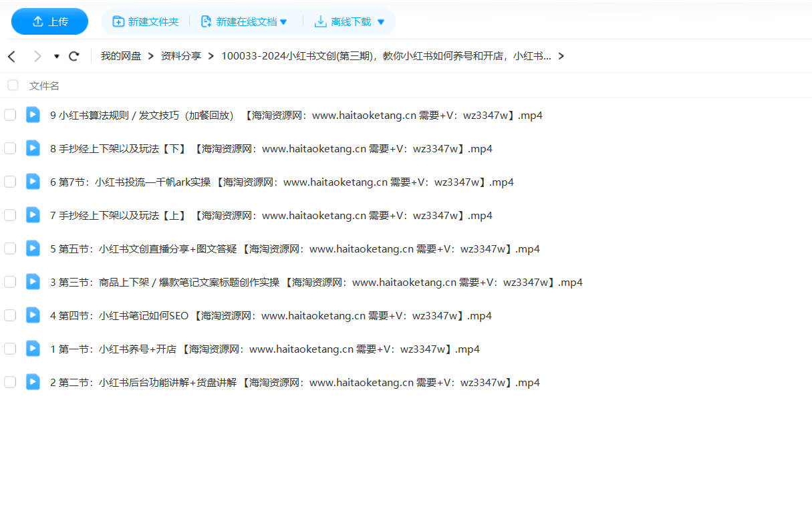Go to 资料分享 in breadcrumb
Image resolution: width=812 pixels, height=505 pixels.
181,56
